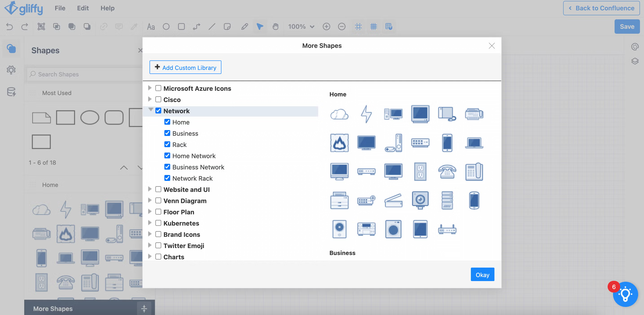
Task: Select the Rectangle drawing tool
Action: [x=181, y=27]
